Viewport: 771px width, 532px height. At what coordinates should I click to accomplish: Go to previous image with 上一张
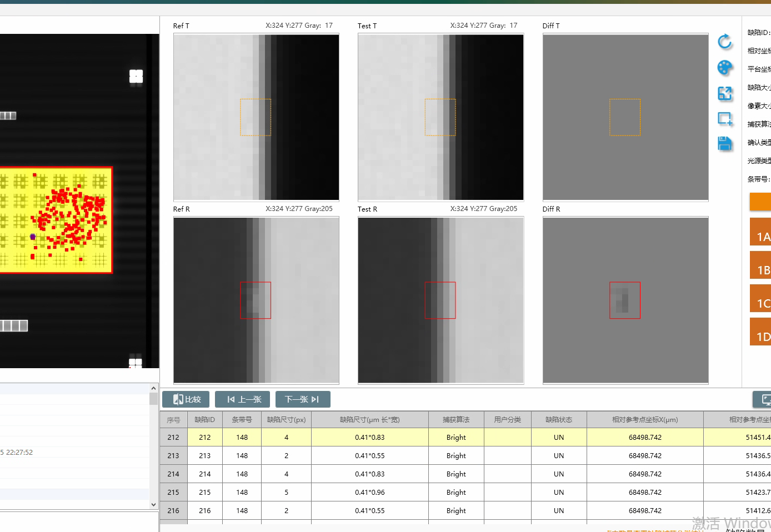[x=242, y=399]
